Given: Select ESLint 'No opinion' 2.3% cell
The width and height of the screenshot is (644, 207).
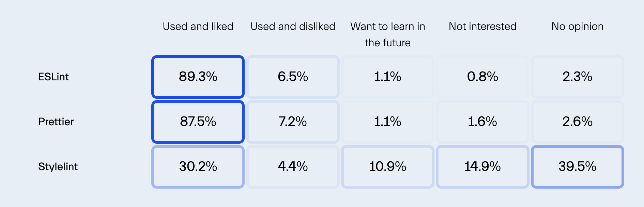Looking at the screenshot, I should pos(577,77).
